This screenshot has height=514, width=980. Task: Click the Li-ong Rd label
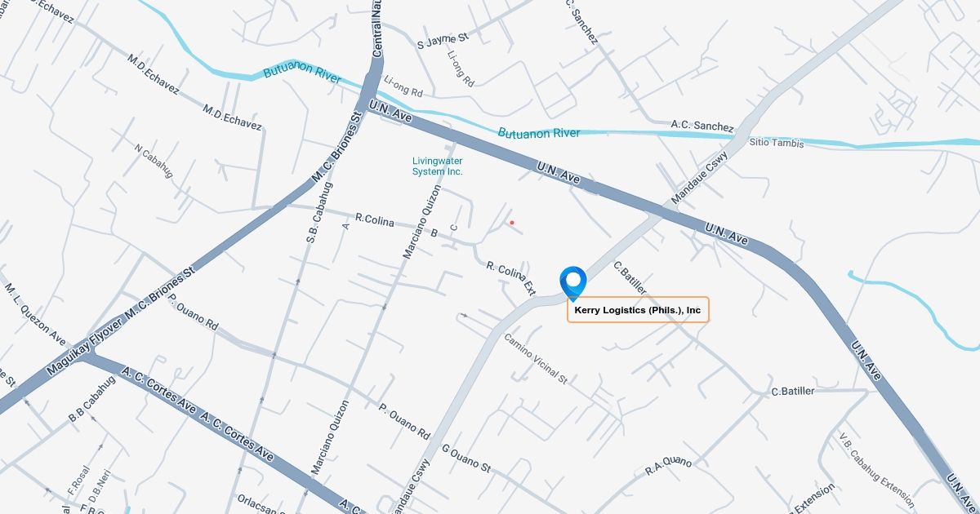(403, 87)
